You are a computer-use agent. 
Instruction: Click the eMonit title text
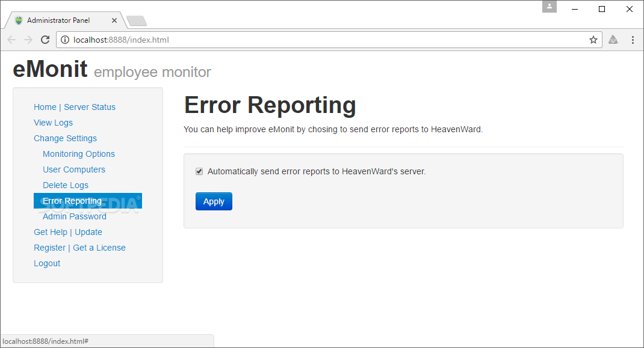coord(50,69)
